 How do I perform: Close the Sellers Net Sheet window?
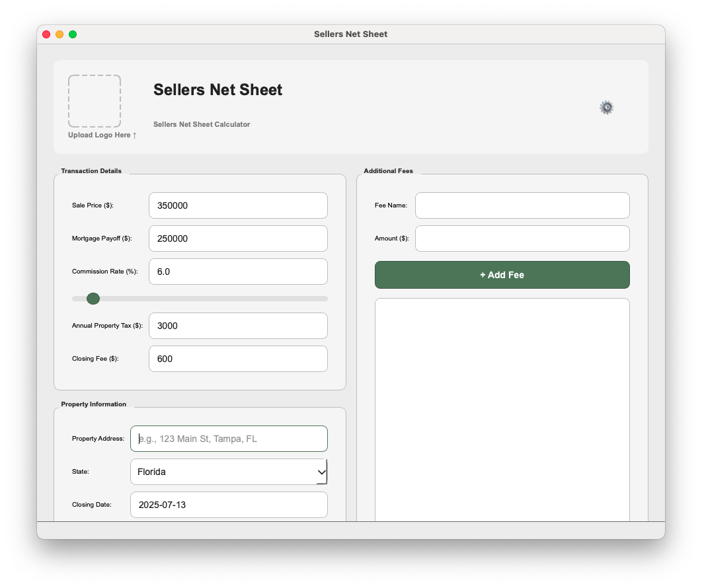click(x=46, y=34)
